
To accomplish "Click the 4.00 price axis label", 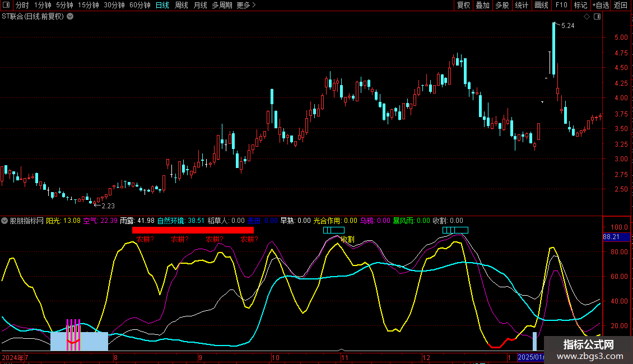I will point(621,98).
